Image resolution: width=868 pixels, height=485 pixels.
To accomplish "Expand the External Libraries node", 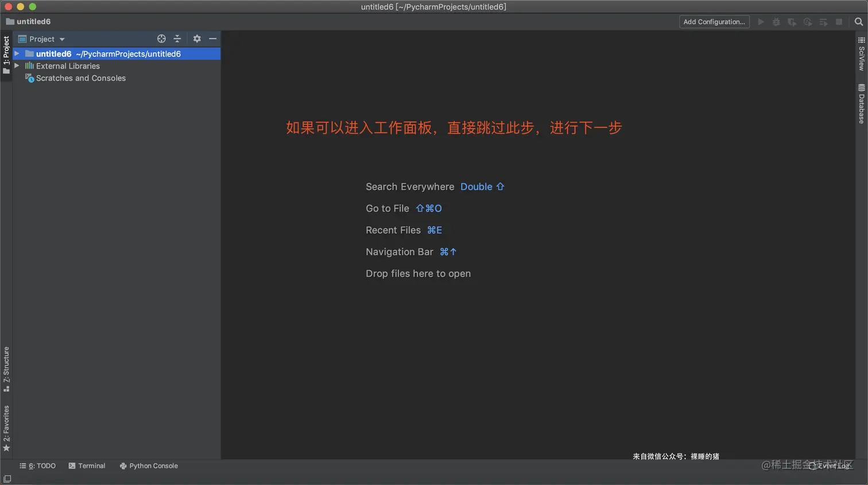I will pos(17,66).
